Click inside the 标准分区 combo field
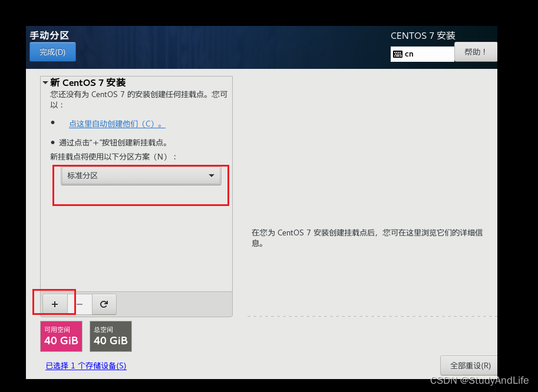 coord(130,175)
